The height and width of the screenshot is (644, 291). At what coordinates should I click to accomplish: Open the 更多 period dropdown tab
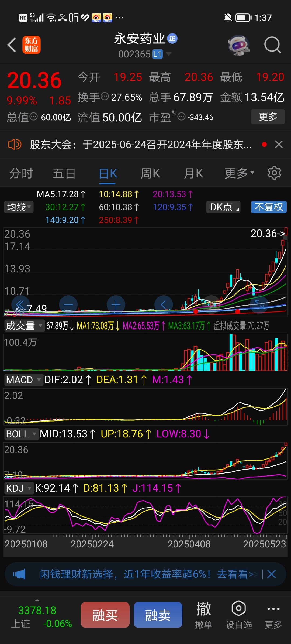240,173
